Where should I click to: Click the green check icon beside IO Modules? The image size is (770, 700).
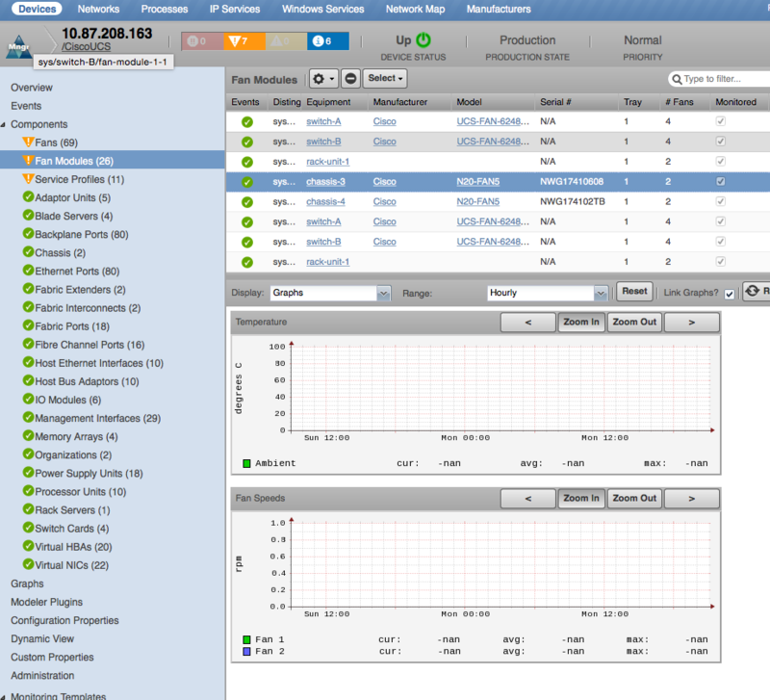tap(28, 400)
